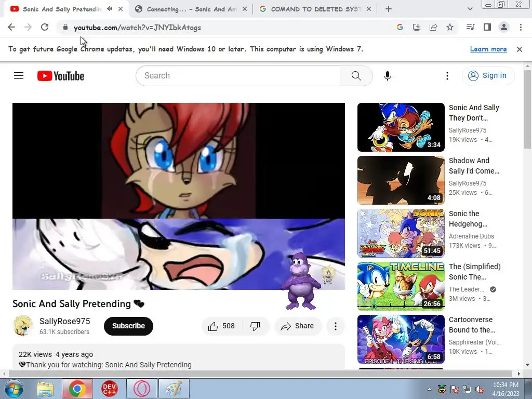Show hidden system tray icons

(x=429, y=389)
